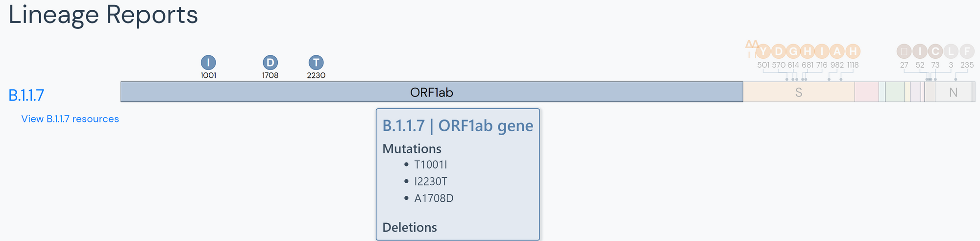Image resolution: width=980 pixels, height=241 pixels.
Task: Select the ORF1ab gene bar
Action: 432,92
